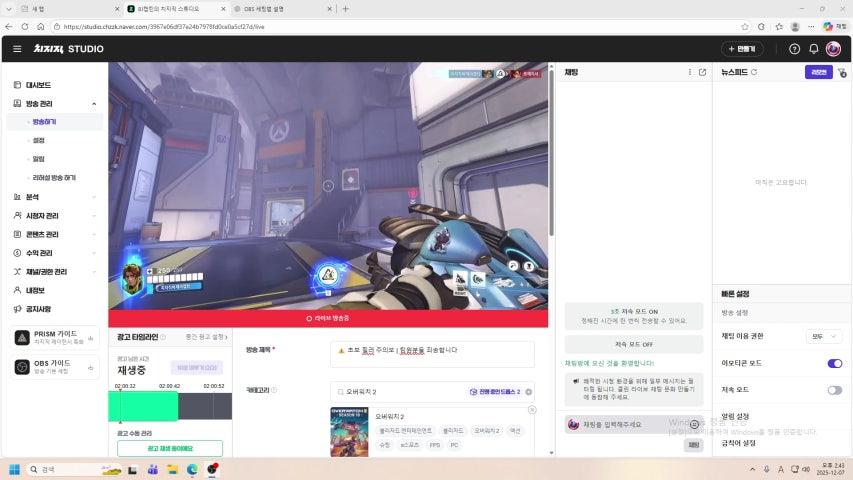This screenshot has width=853, height=480.
Task: Collapse the 방송 관리 sidebar section
Action: pyautogui.click(x=94, y=103)
